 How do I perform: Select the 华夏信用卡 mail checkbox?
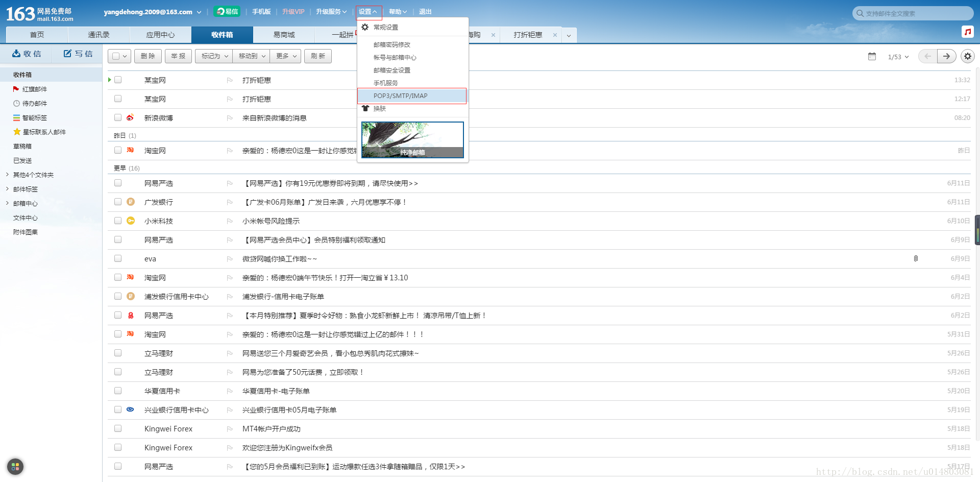[118, 391]
